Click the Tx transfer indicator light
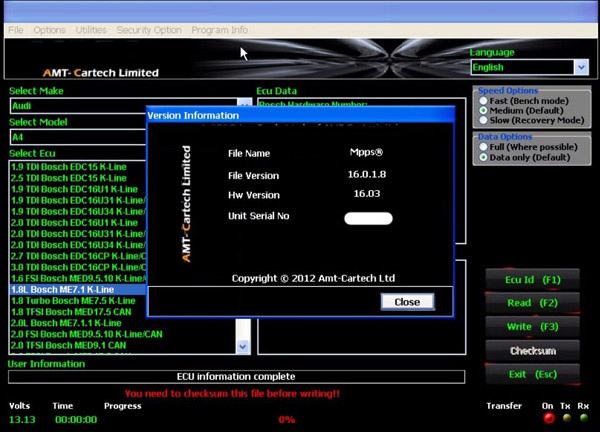Screen dimensions: 600x432 coord(565,420)
